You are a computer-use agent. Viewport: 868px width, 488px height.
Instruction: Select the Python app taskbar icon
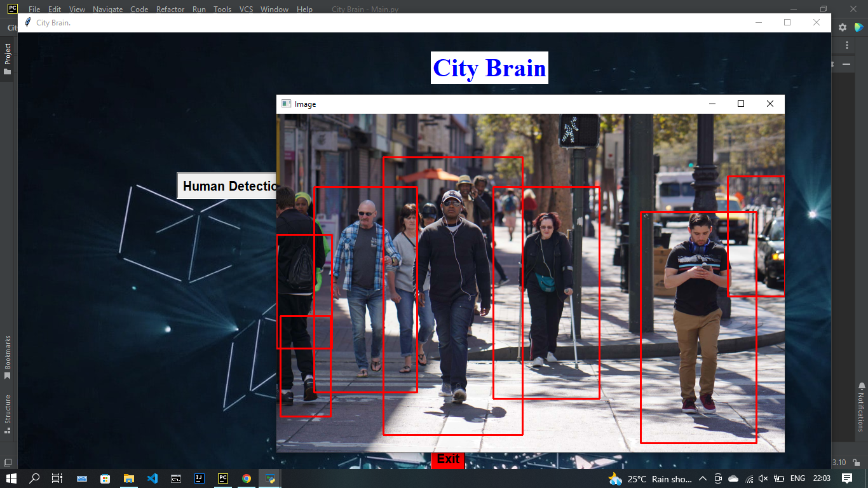click(x=270, y=478)
